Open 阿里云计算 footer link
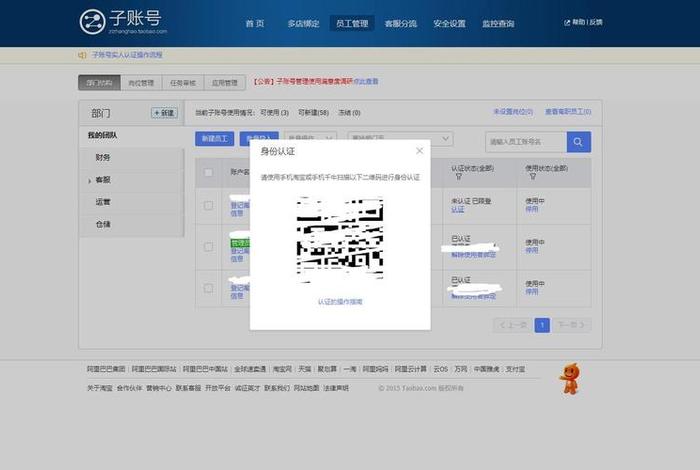The image size is (700, 470). pyautogui.click(x=411, y=369)
